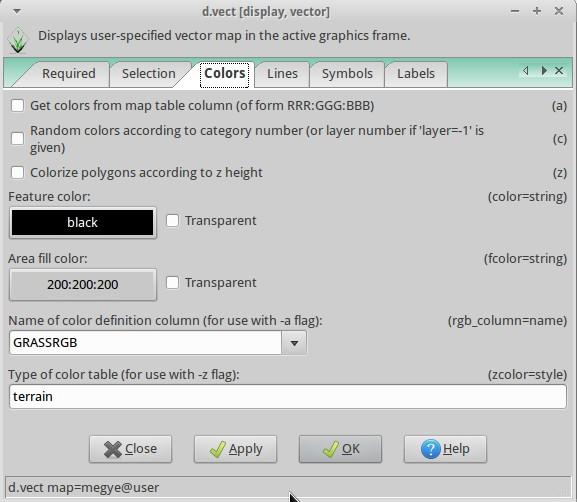Click the (fcolor=string) parameter label
577x502 pixels.
tap(525, 259)
